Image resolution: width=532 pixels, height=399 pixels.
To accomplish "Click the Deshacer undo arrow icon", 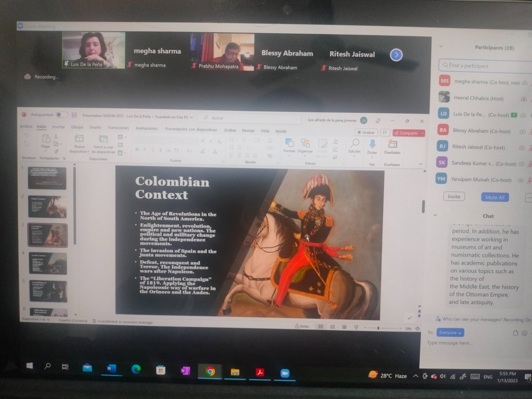I will point(27,135).
